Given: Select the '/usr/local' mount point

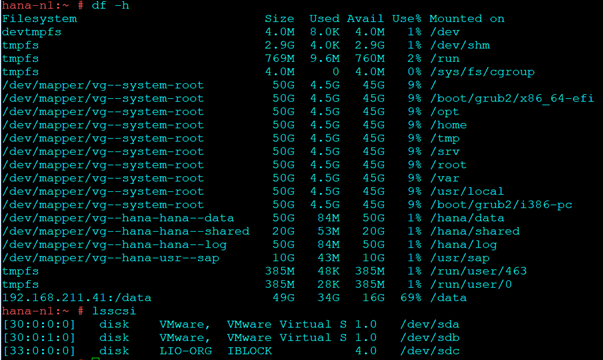Looking at the screenshot, I should pyautogui.click(x=467, y=192).
